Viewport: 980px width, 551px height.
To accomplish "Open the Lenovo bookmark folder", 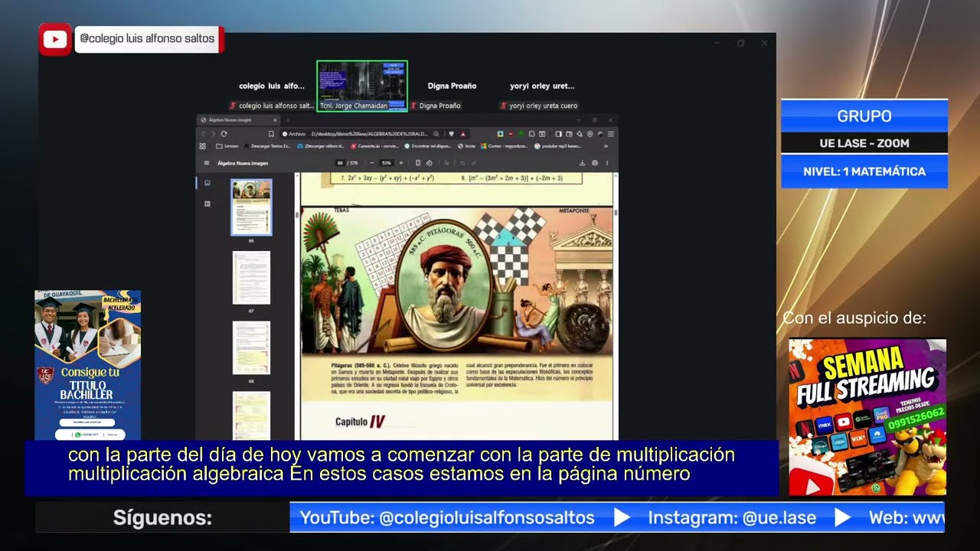I will tap(227, 146).
